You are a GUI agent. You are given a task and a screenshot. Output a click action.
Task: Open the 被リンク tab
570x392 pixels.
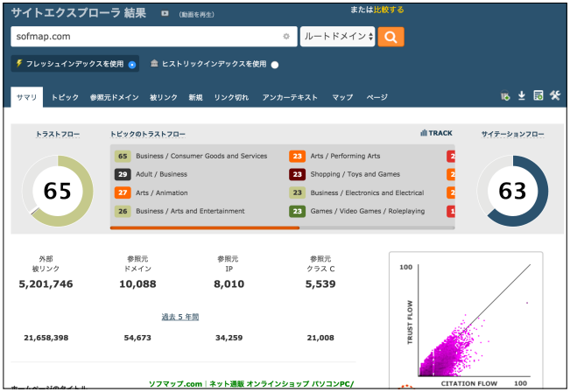tap(164, 97)
